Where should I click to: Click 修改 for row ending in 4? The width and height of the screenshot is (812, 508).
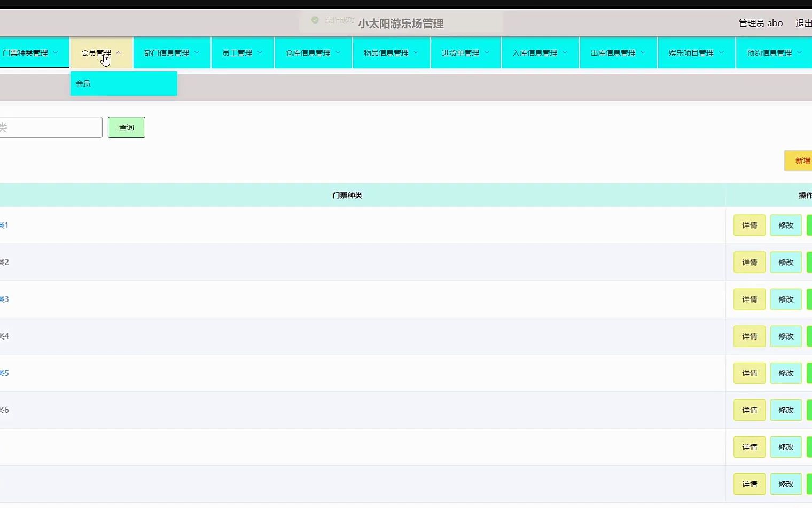[786, 336]
